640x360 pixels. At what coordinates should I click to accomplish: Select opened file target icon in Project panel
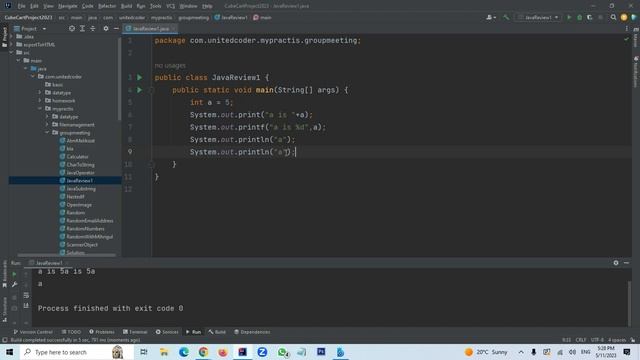pyautogui.click(x=72, y=29)
